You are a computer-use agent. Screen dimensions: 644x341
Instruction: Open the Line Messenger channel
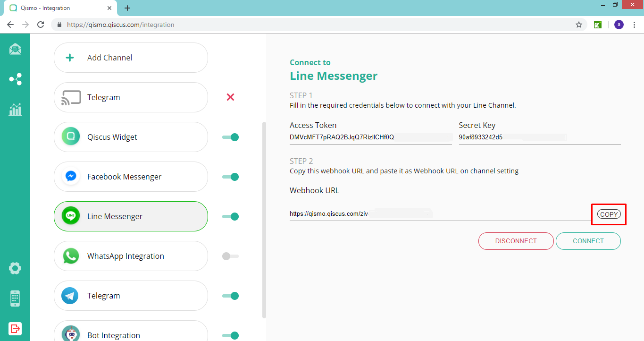[131, 216]
